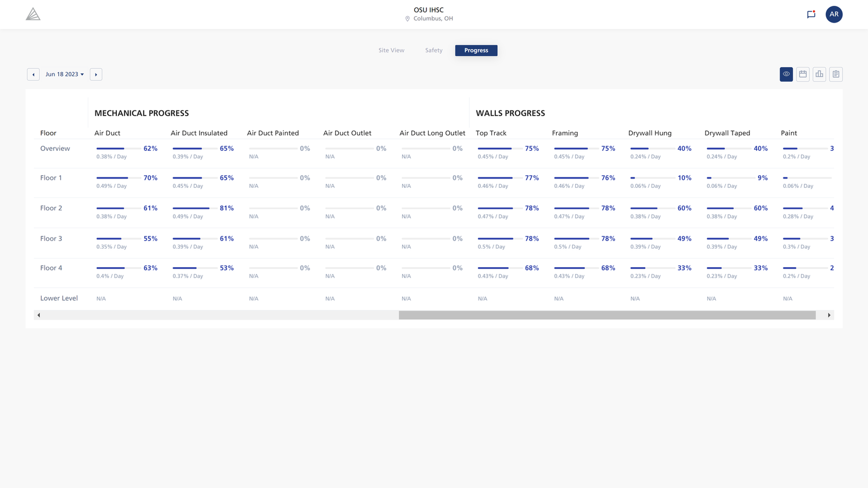Screen dimensions: 868x488
Task: Open the calendar view icon
Action: click(803, 74)
